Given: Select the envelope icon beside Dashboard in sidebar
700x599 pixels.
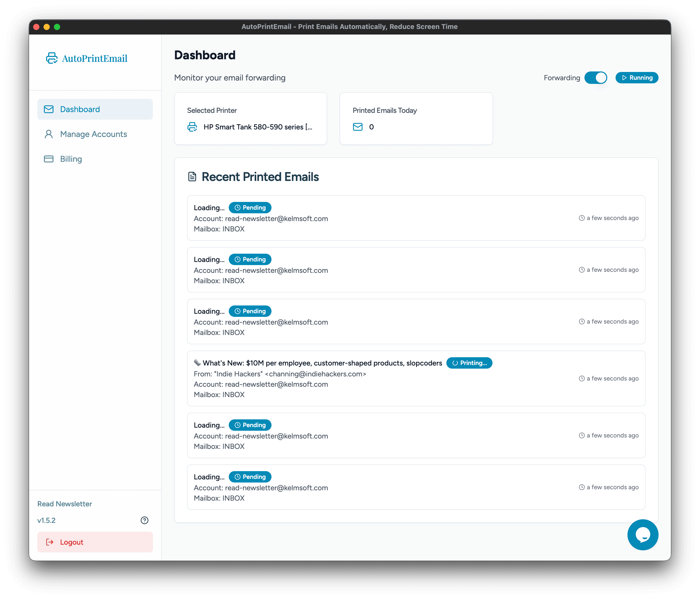Looking at the screenshot, I should [49, 109].
